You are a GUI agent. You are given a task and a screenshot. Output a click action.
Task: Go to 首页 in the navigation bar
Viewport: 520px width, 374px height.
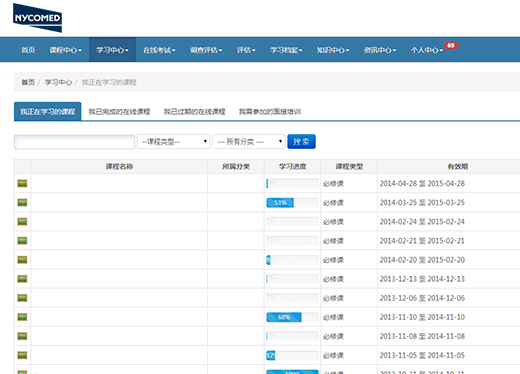point(28,50)
